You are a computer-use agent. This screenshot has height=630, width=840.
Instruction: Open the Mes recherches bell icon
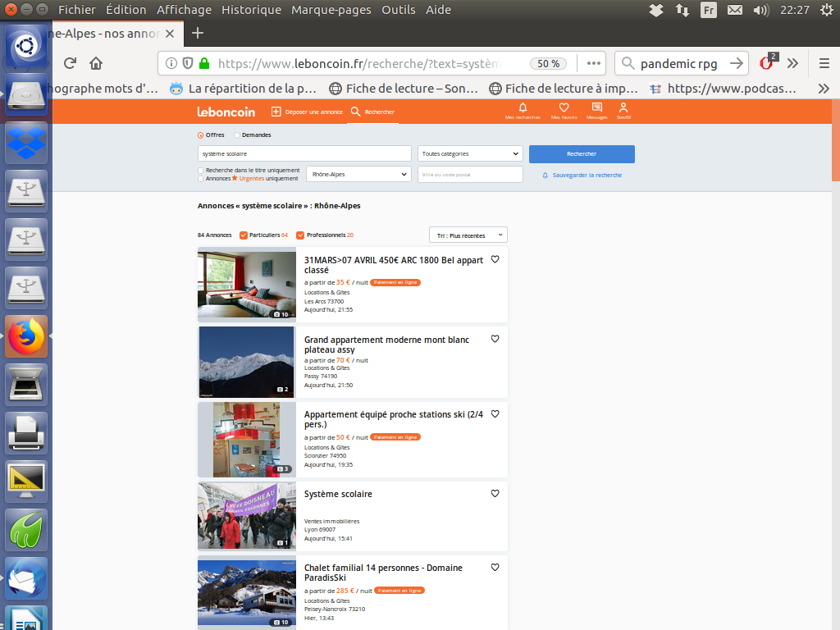[x=523, y=108]
